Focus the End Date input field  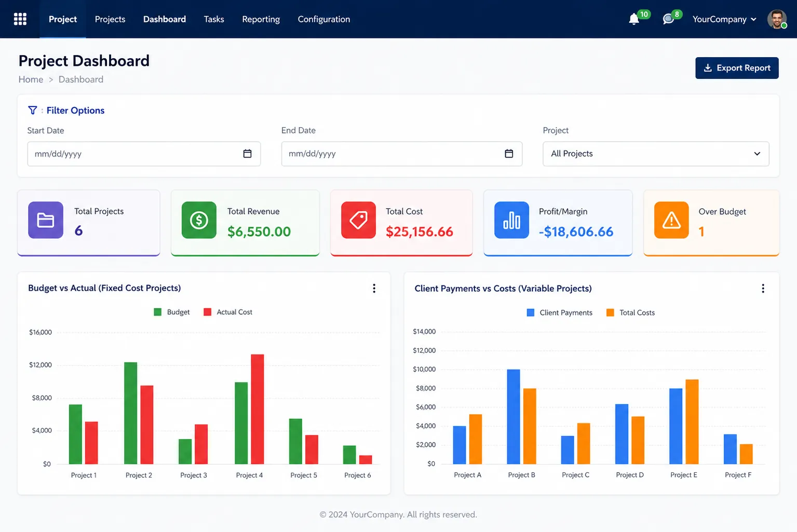pos(402,154)
